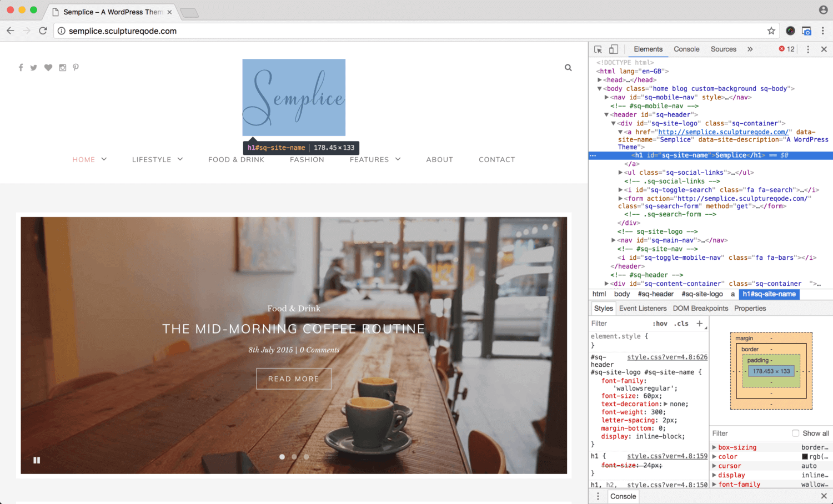Screen dimensions: 833x504
Task: Toggle the device toolbar icon
Action: pyautogui.click(x=614, y=49)
